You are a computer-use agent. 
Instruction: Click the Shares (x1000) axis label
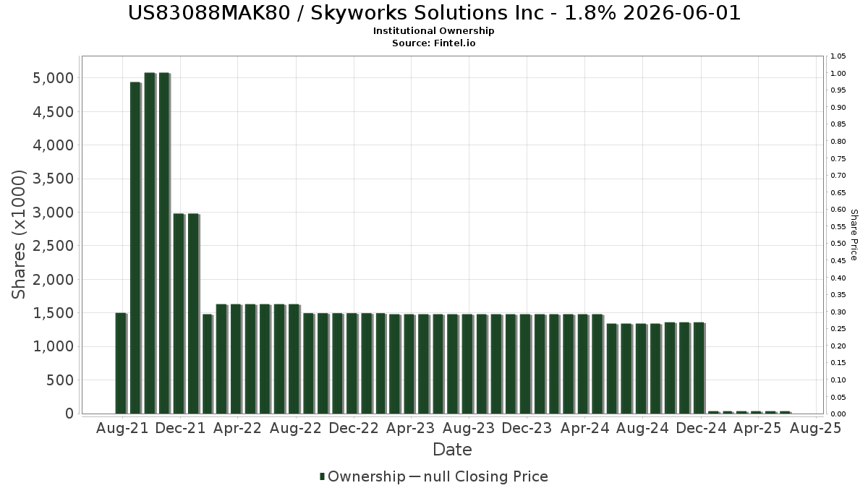click(20, 234)
